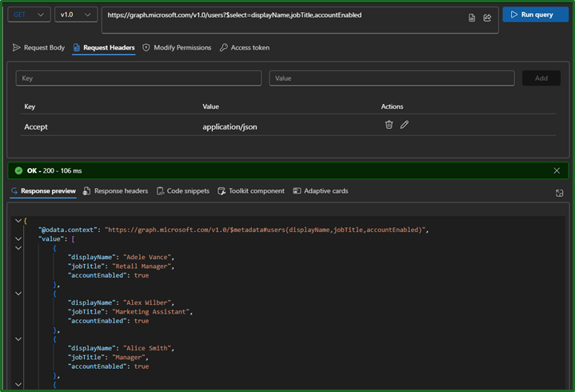Collapse the root JSON object chevron
The height and width of the screenshot is (392, 575).
(18, 221)
